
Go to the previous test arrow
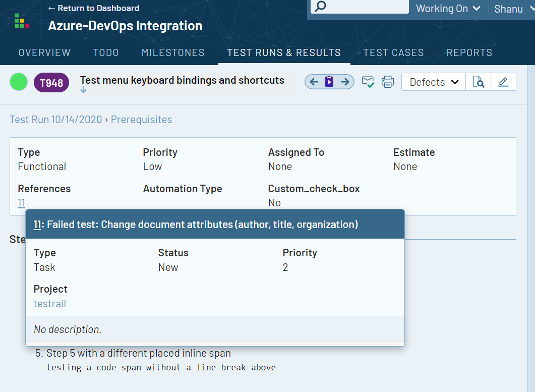tap(314, 82)
